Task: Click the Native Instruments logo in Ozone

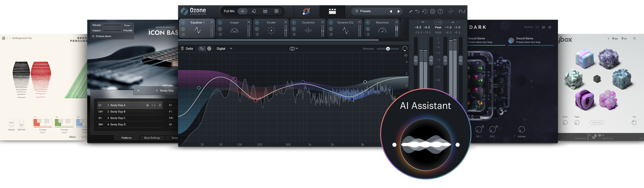Action: click(x=462, y=11)
